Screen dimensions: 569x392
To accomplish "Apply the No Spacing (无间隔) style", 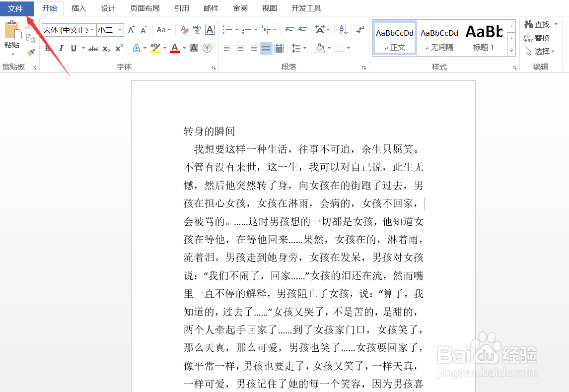I will point(439,38).
